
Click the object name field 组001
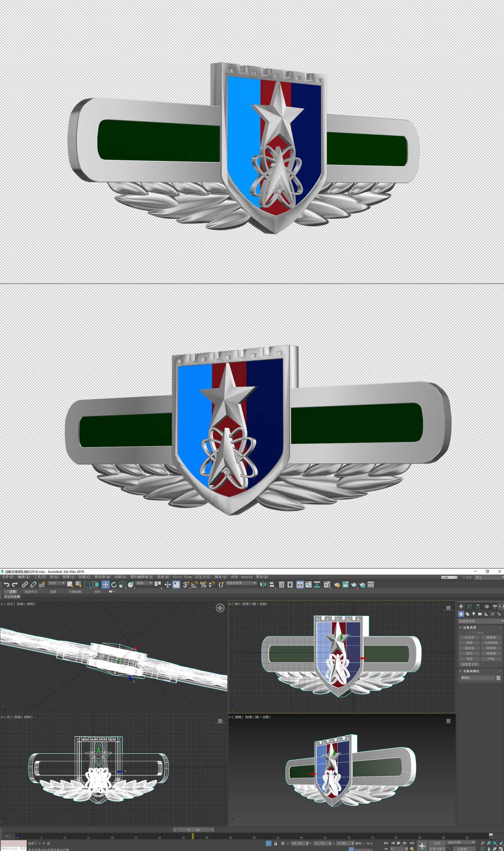[477, 678]
